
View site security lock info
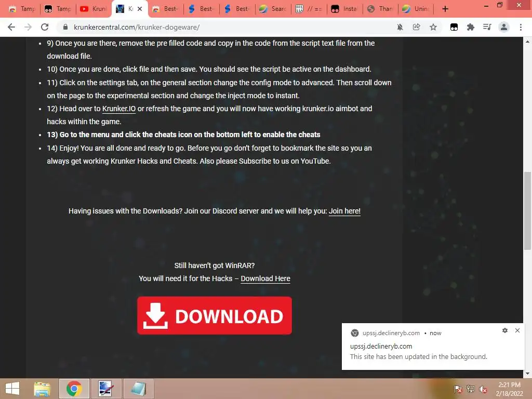pos(65,27)
